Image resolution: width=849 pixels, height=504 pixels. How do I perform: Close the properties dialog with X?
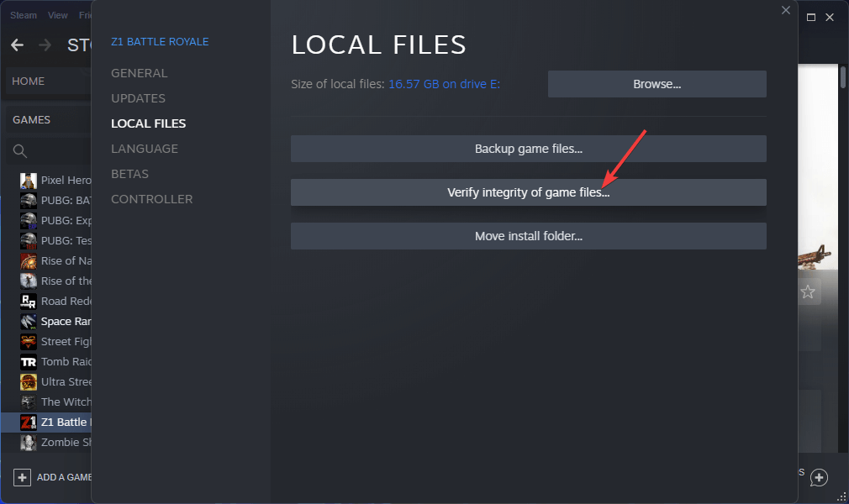click(786, 10)
